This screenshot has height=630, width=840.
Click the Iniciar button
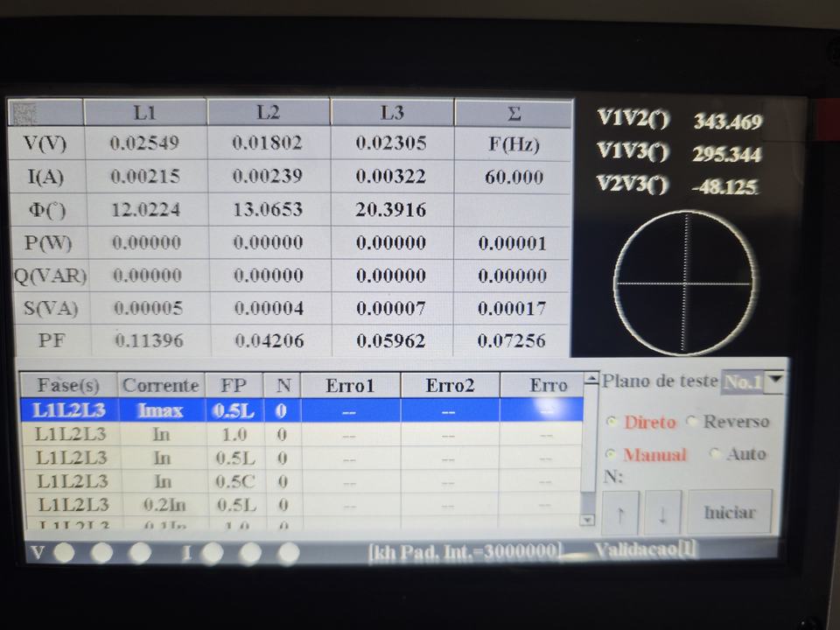[x=730, y=512]
